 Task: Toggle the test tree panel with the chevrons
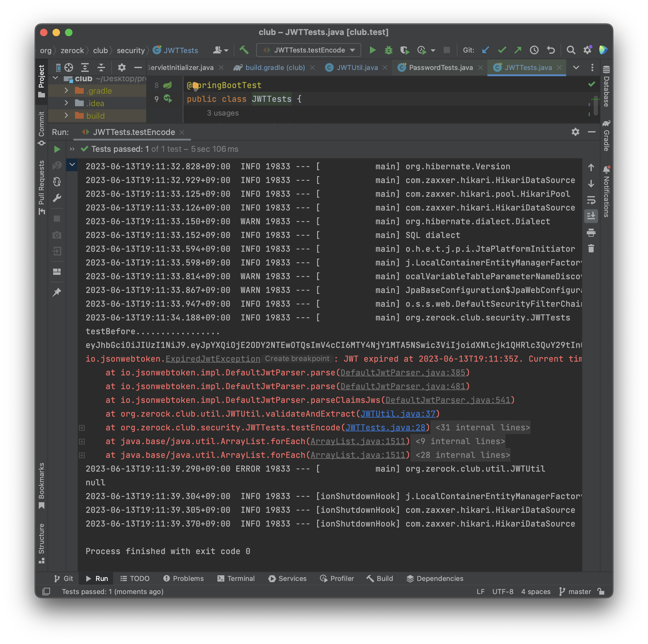(72, 149)
